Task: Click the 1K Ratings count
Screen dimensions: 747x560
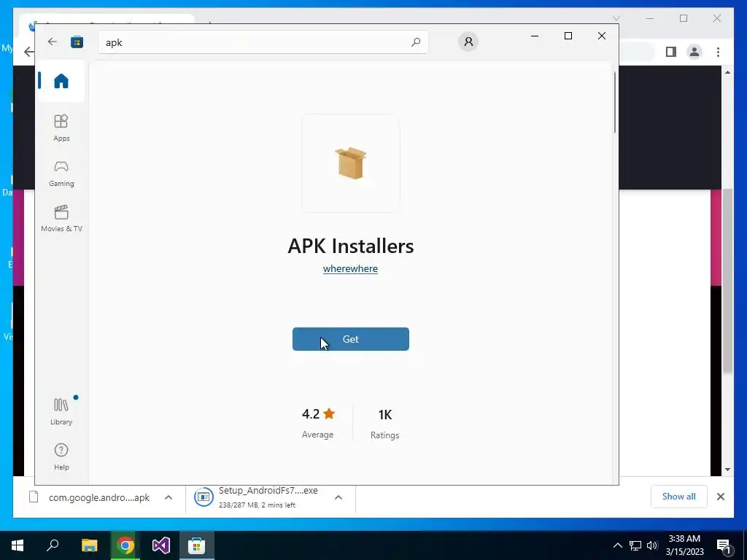Action: [x=385, y=424]
